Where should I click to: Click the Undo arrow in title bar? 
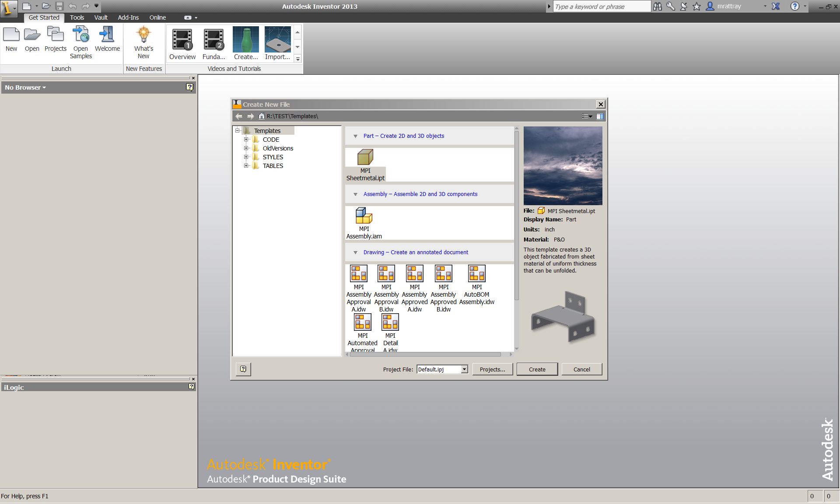tap(73, 6)
